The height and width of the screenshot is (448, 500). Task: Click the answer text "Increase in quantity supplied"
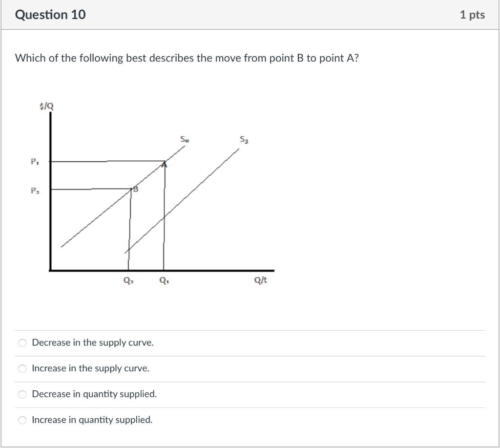91,419
